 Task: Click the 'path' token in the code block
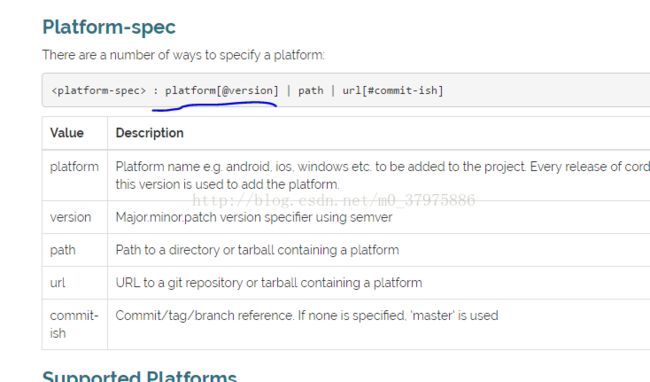[310, 91]
